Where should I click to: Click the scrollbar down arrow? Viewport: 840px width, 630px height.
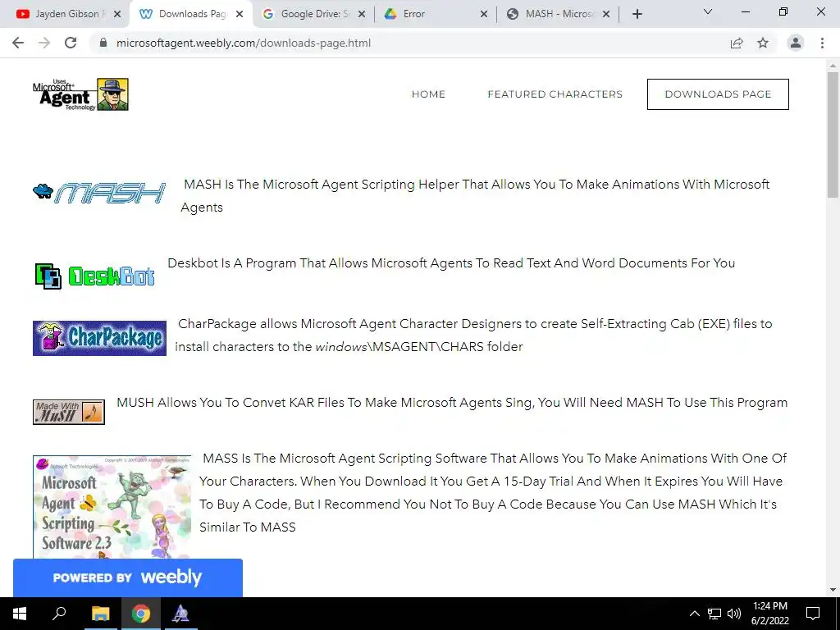[833, 590]
